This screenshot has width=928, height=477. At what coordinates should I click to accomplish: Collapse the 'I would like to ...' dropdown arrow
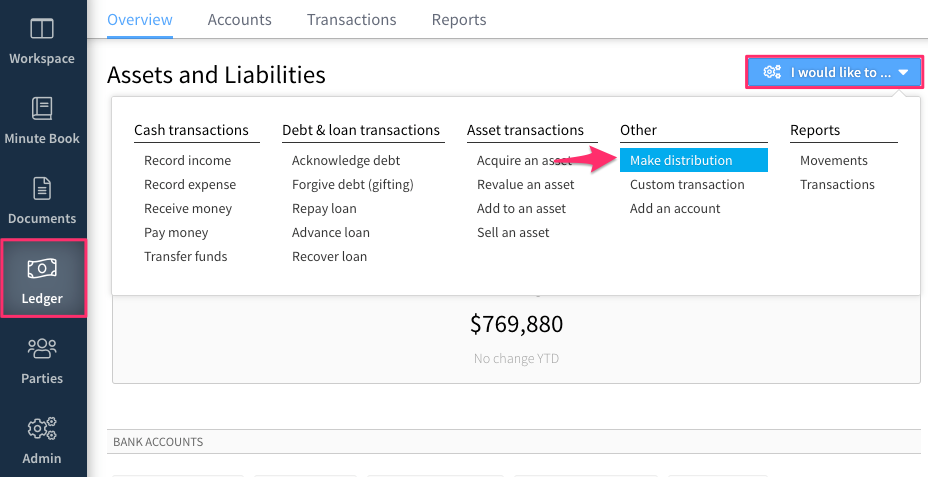click(903, 73)
